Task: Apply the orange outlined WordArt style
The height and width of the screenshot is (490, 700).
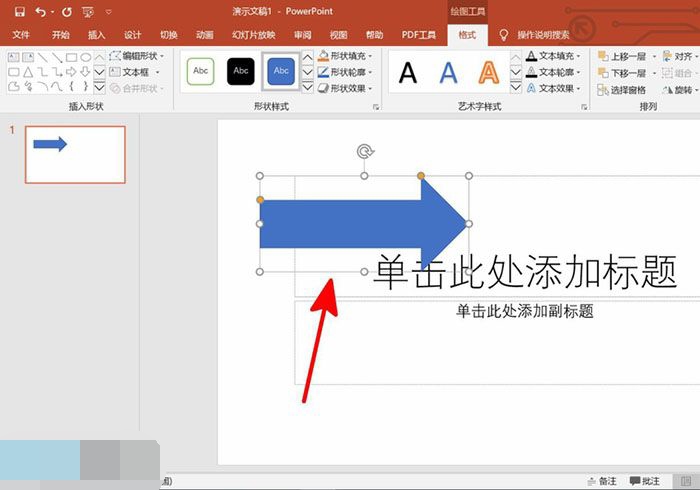Action: pyautogui.click(x=488, y=72)
